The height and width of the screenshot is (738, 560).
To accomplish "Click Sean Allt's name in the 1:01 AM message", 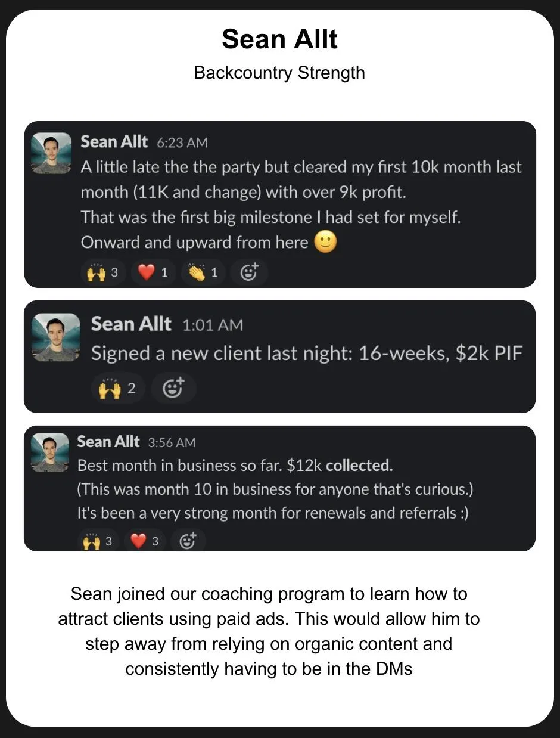I will pos(131,324).
